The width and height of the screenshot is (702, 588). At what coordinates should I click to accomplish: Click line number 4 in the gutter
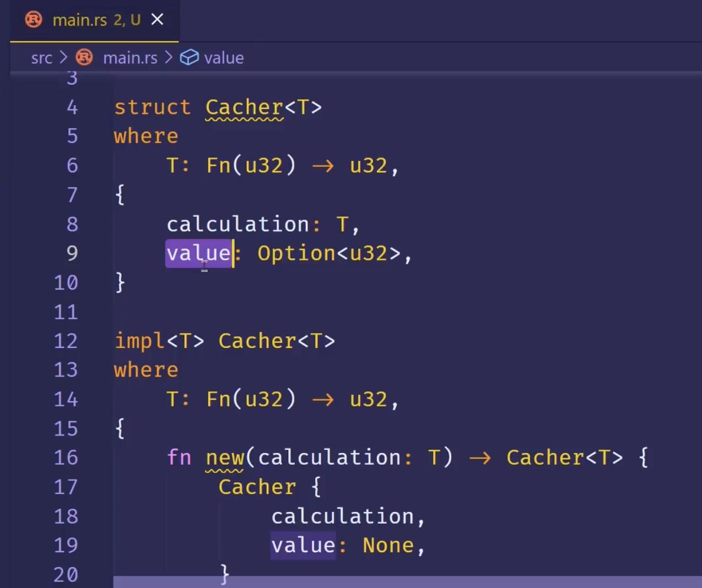(72, 107)
